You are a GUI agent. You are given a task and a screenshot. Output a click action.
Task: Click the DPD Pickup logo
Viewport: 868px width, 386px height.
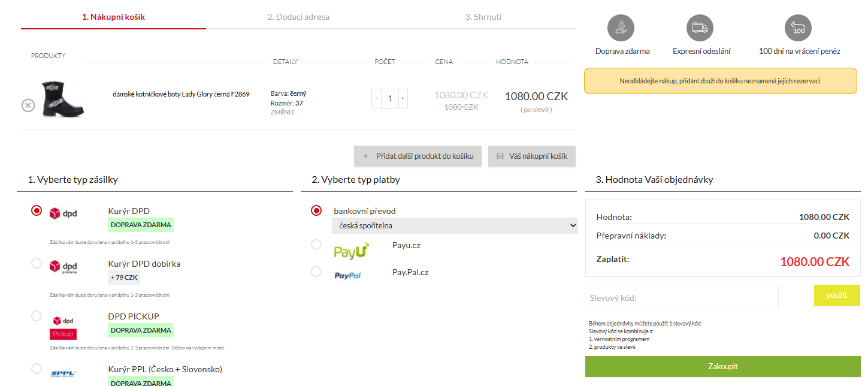tap(63, 327)
